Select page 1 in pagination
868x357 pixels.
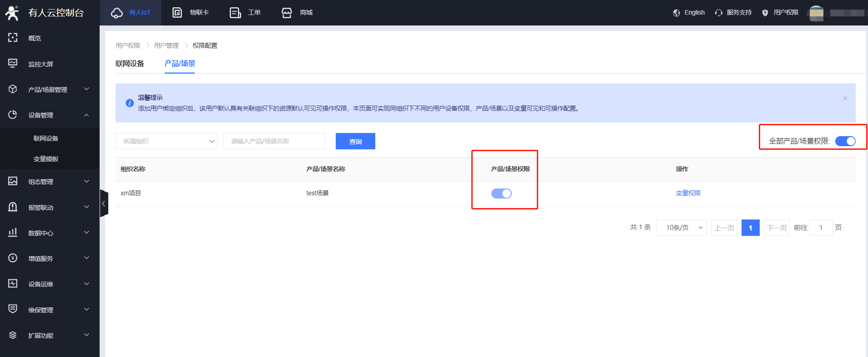tap(751, 228)
